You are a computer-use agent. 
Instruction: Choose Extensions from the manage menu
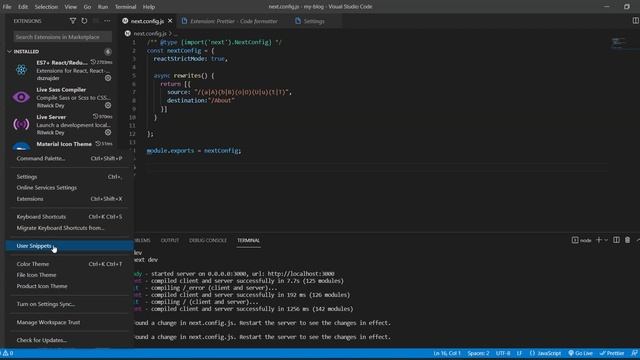click(69, 199)
